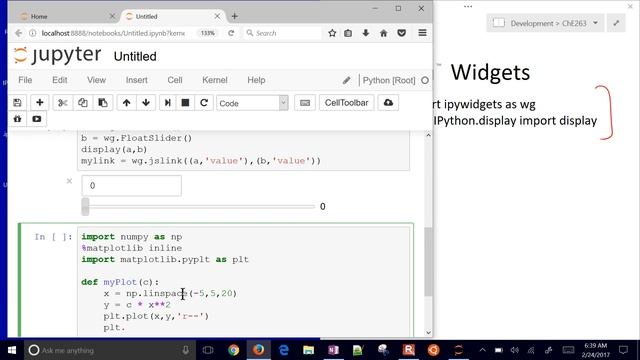Click the pencil edit icon near Python [Root]
Image resolution: width=640 pixels, height=360 pixels.
(x=347, y=80)
